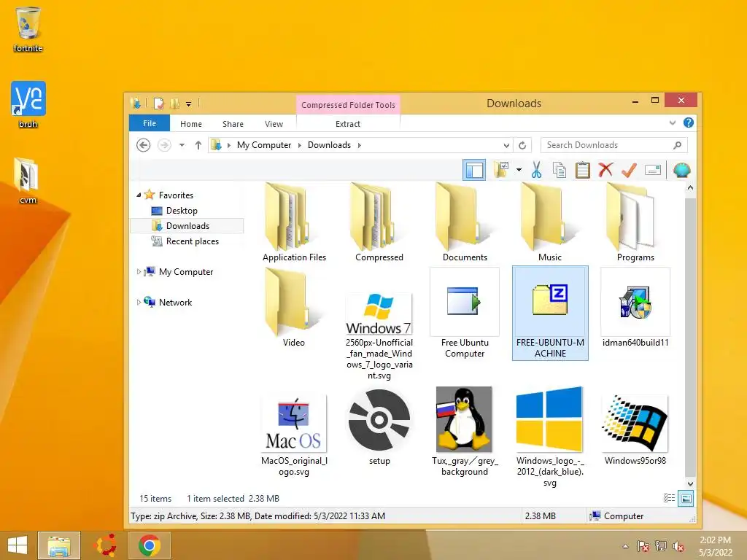Collapse the Favorites tree node

[x=139, y=195]
